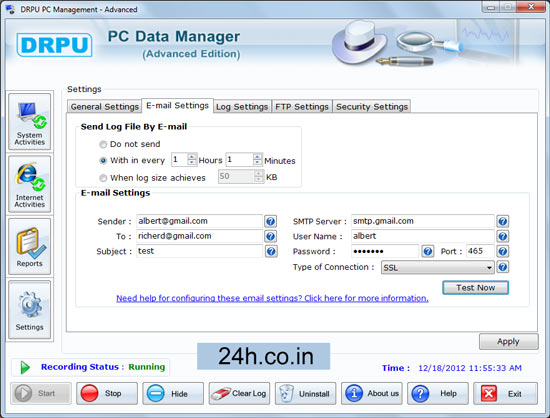Switch to the E-mail Settings tab
550x418 pixels.
point(177,106)
